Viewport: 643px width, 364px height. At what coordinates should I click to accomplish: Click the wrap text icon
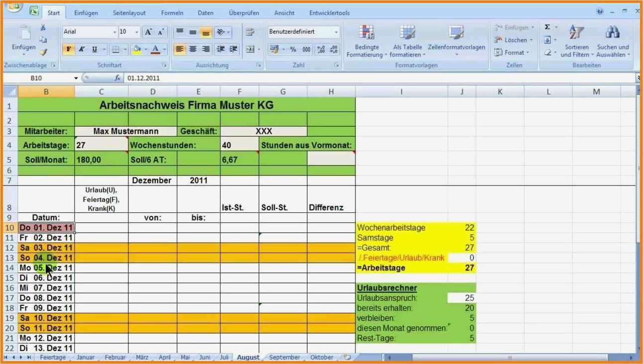tap(250, 32)
